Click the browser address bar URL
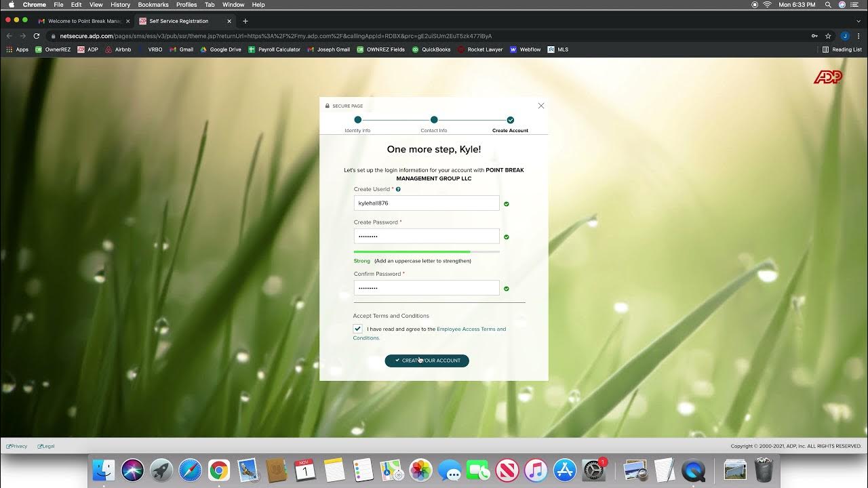Viewport: 868px width, 488px height. 276,36
